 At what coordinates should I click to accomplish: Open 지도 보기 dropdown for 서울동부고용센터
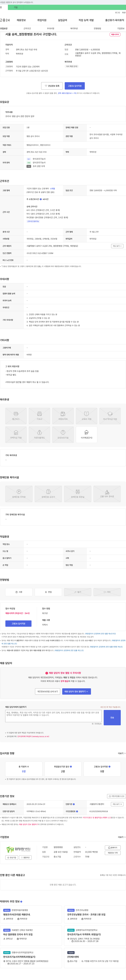click(x=117, y=804)
